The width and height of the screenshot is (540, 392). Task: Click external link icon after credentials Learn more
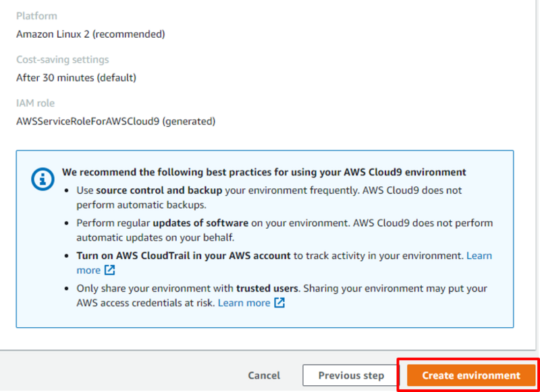279,303
